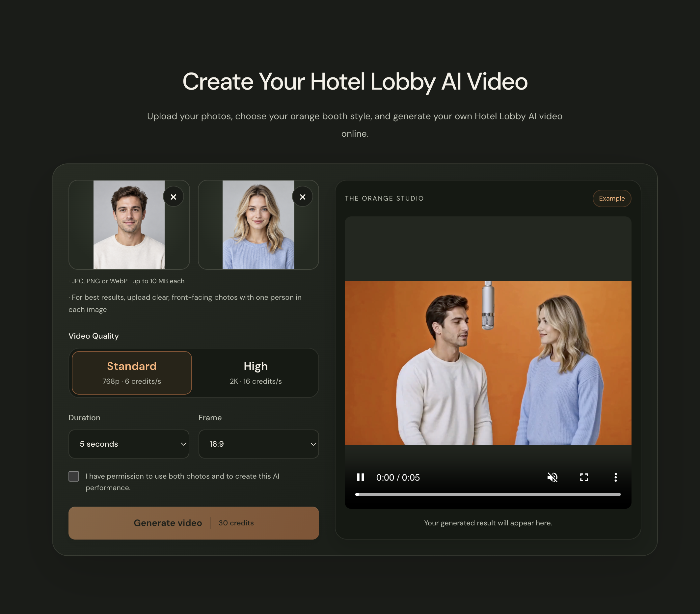Click 'THE ORANGE STUDIO' label
Screen dimensions: 700x614
(384, 198)
